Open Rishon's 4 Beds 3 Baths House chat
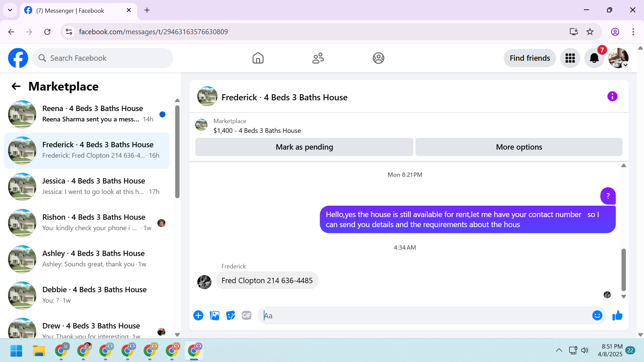 pos(87,223)
